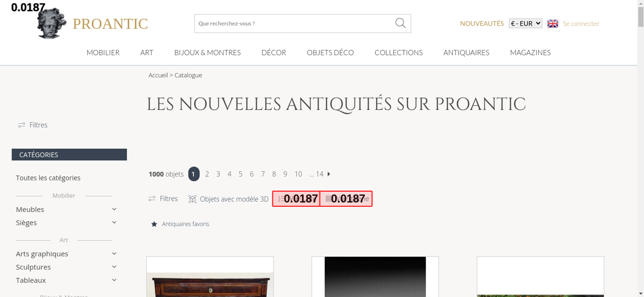Screen dimensions: 644x297
Task: Open the EUR currency dropdown
Action: point(526,23)
